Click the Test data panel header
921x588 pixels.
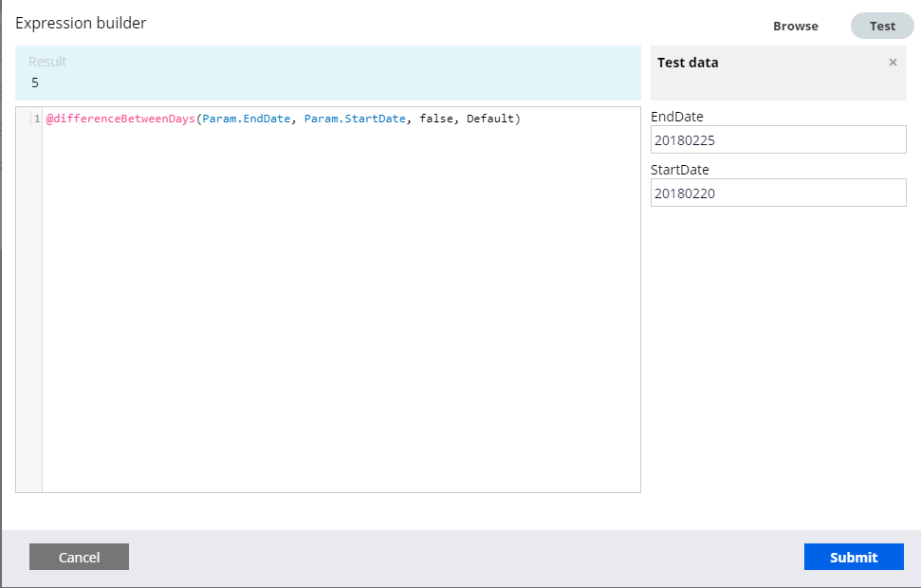tap(688, 62)
